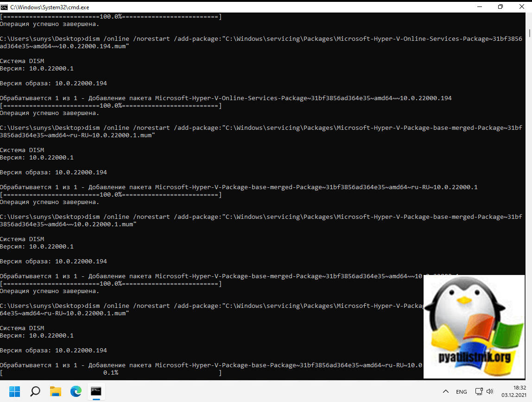Viewport: 532px width, 402px height.
Task: Restore down the cmd.exe window
Action: pyautogui.click(x=500, y=7)
